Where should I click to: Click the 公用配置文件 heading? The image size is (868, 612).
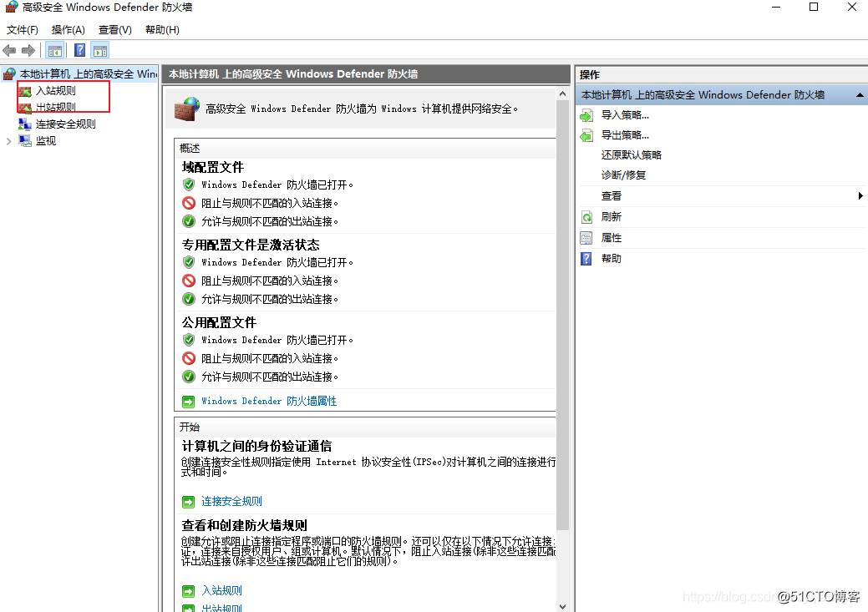(219, 322)
